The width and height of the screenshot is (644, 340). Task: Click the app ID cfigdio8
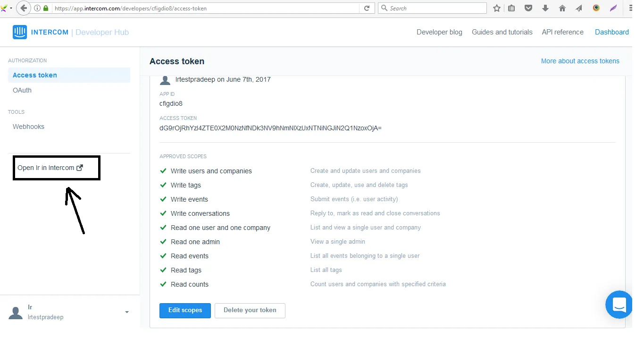(x=171, y=103)
